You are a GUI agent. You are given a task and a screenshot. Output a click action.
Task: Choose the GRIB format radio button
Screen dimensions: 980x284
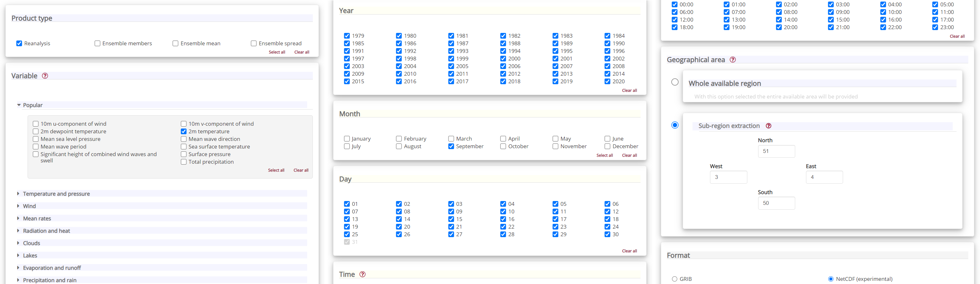click(x=674, y=279)
